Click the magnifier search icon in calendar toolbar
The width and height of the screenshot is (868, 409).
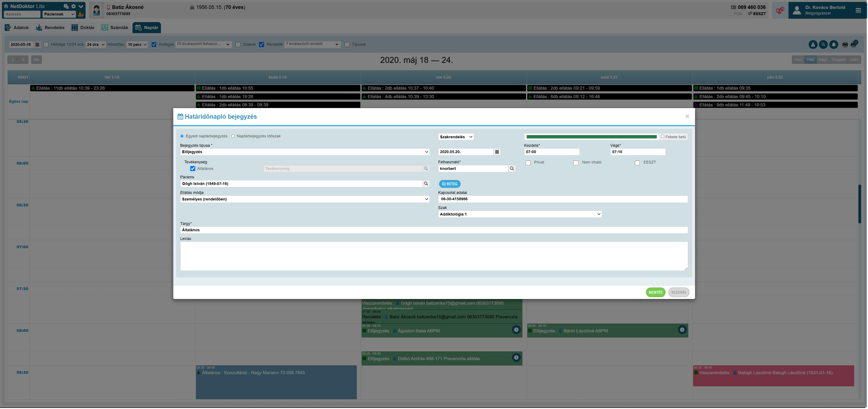pyautogui.click(x=823, y=44)
